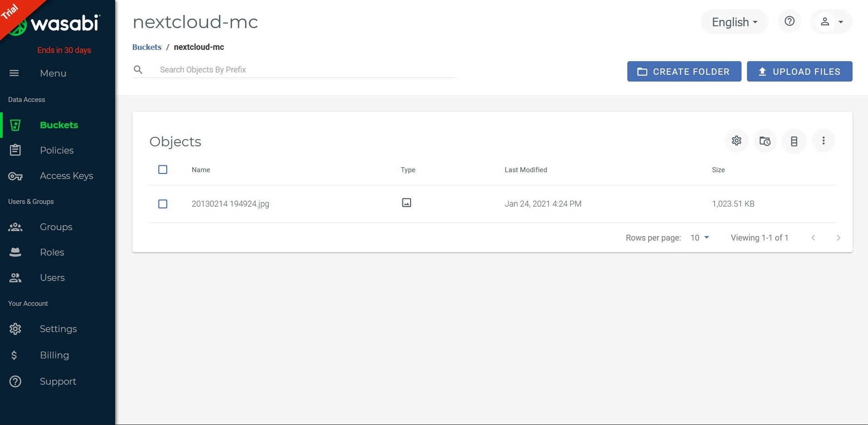Click the show versions folder-clock icon
The height and width of the screenshot is (425, 868).
[x=765, y=141]
